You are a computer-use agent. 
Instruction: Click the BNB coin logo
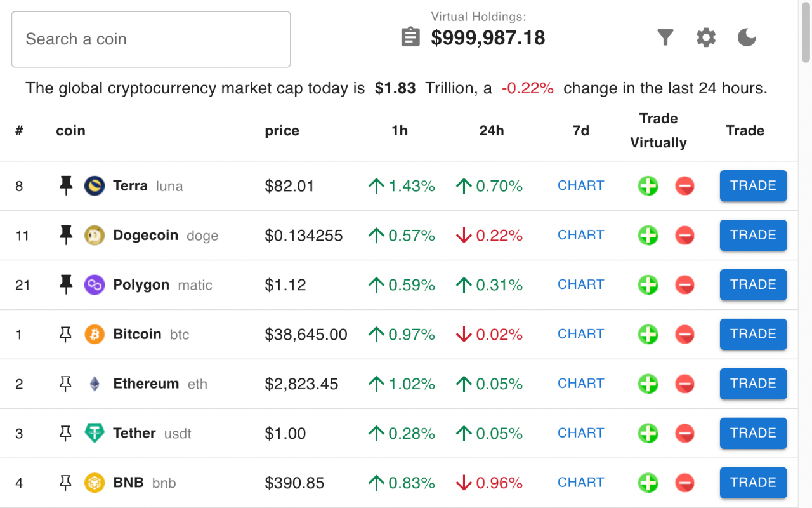(95, 483)
